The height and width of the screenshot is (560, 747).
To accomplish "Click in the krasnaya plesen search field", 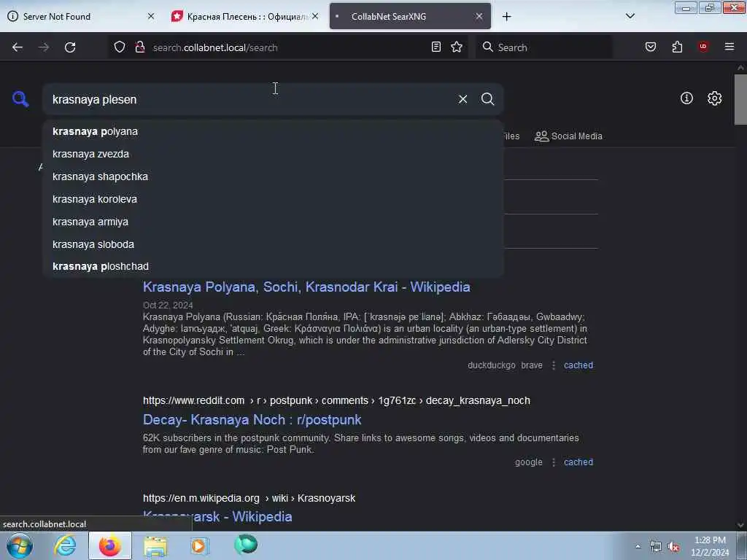I will [248, 99].
